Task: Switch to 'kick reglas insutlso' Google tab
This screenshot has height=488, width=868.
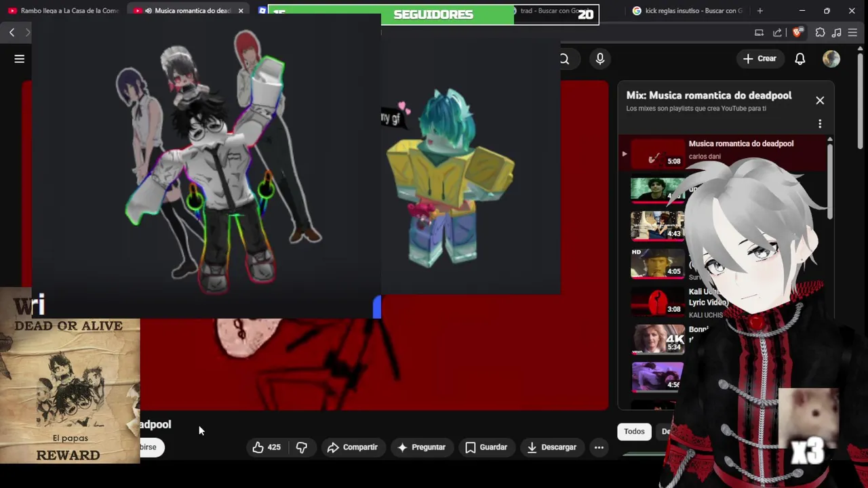Action: [x=686, y=11]
